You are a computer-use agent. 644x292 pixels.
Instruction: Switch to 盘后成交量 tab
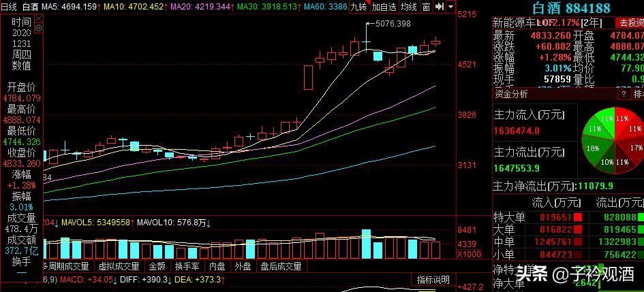281,266
